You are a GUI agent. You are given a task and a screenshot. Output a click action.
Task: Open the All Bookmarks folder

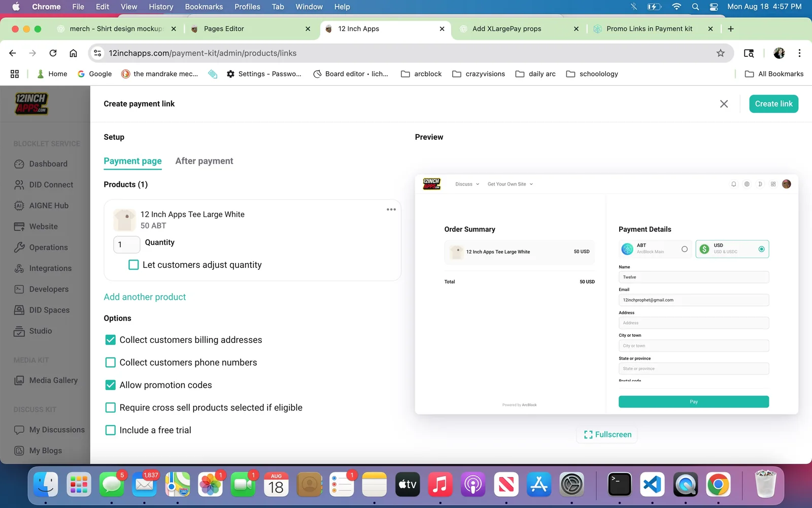tap(774, 74)
